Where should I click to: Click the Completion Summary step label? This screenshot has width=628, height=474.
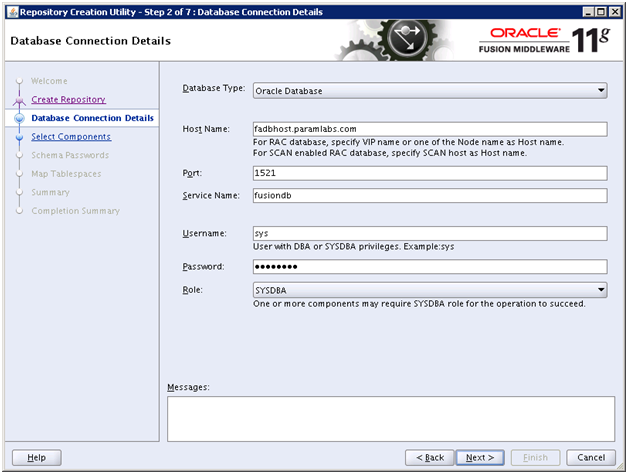76,211
